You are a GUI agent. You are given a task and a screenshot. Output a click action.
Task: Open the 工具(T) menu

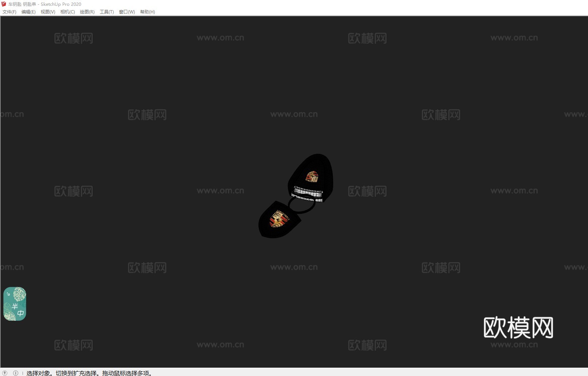pyautogui.click(x=107, y=12)
